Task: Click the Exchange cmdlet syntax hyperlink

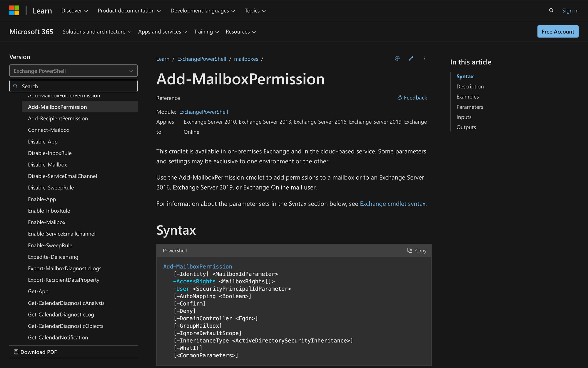Action: [392, 203]
